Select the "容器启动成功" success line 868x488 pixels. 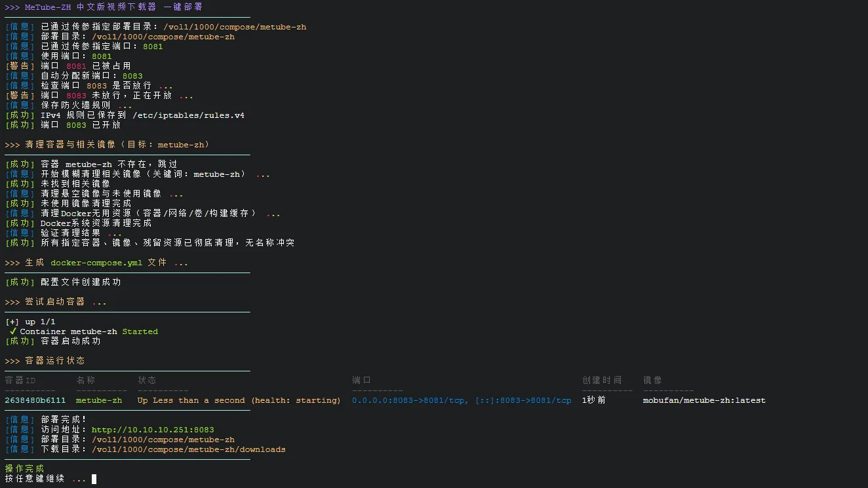(x=52, y=341)
